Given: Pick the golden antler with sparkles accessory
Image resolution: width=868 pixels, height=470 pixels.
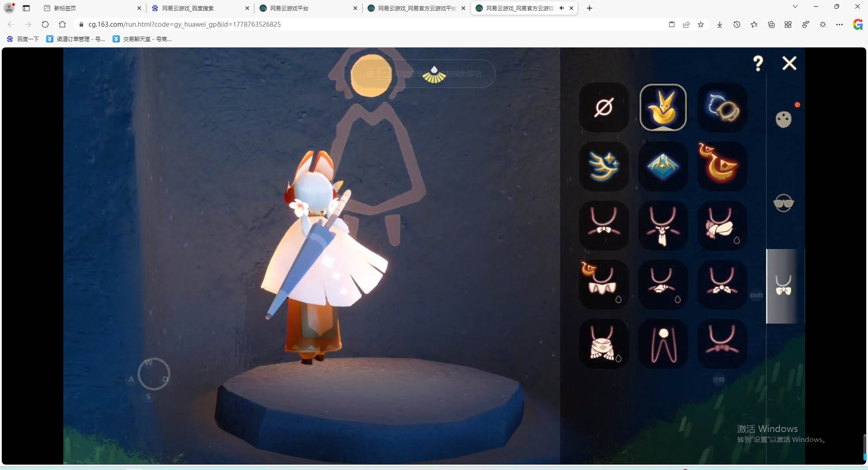Looking at the screenshot, I should point(604,166).
